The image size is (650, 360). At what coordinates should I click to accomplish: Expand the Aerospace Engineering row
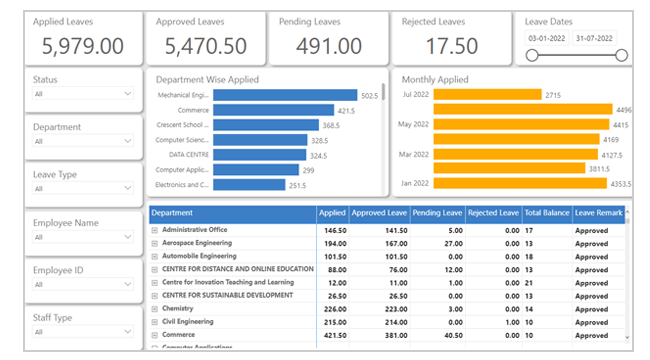(x=155, y=243)
